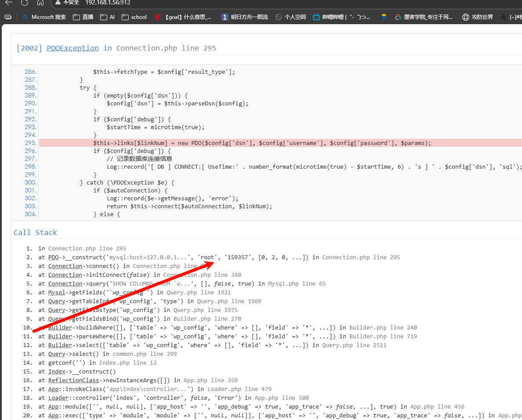Click the address bar URL 192.168.1.56:912
Viewport: 522px width, 420px height.
tap(108, 3)
